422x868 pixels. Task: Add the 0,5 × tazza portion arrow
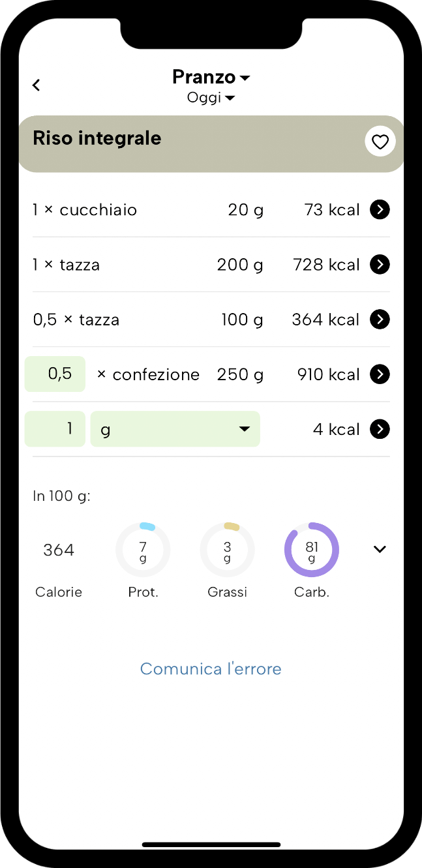coord(380,319)
